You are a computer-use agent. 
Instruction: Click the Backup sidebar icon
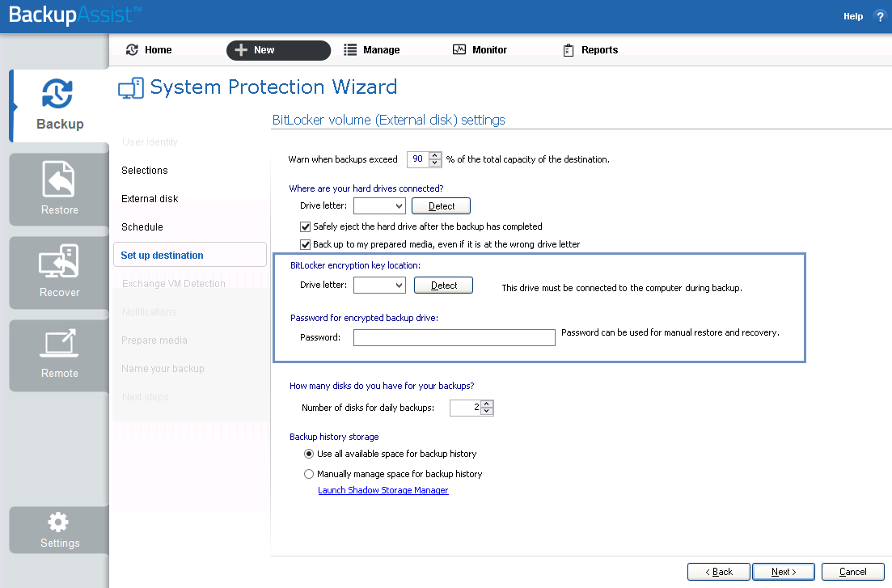point(57,94)
